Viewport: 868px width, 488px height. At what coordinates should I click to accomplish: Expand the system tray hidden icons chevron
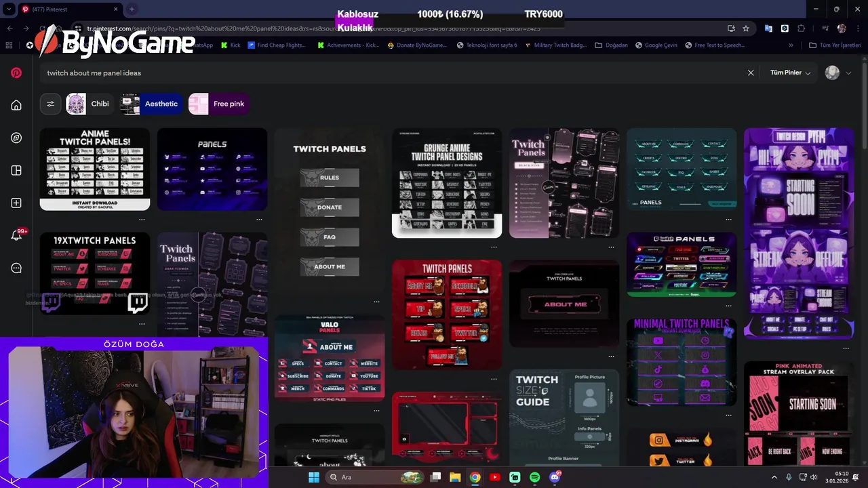[x=774, y=477]
